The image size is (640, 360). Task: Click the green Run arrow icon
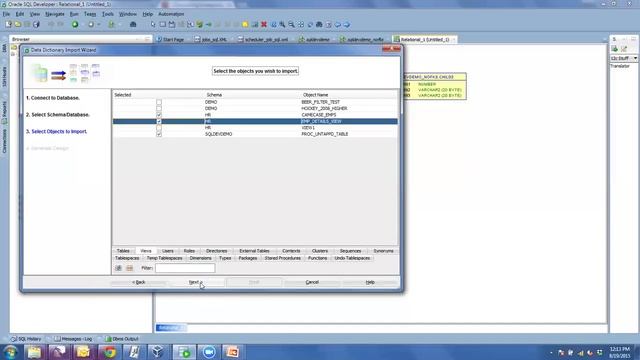click(75, 24)
